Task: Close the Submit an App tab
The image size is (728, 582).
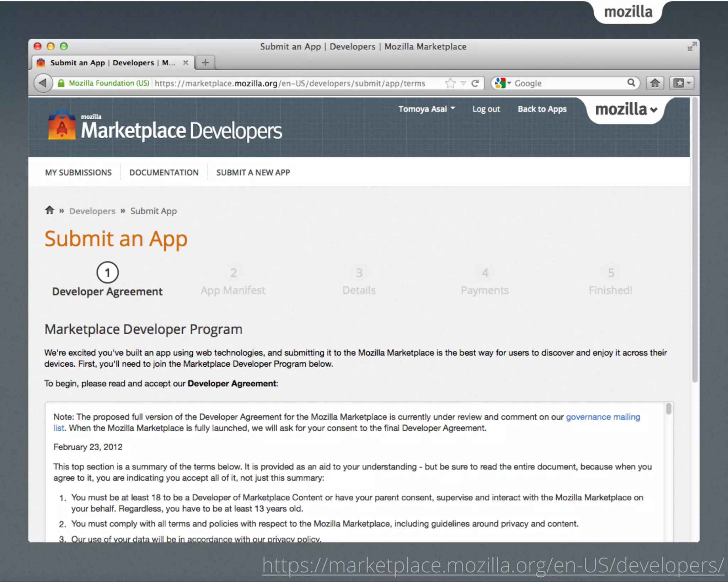Action: [x=185, y=63]
